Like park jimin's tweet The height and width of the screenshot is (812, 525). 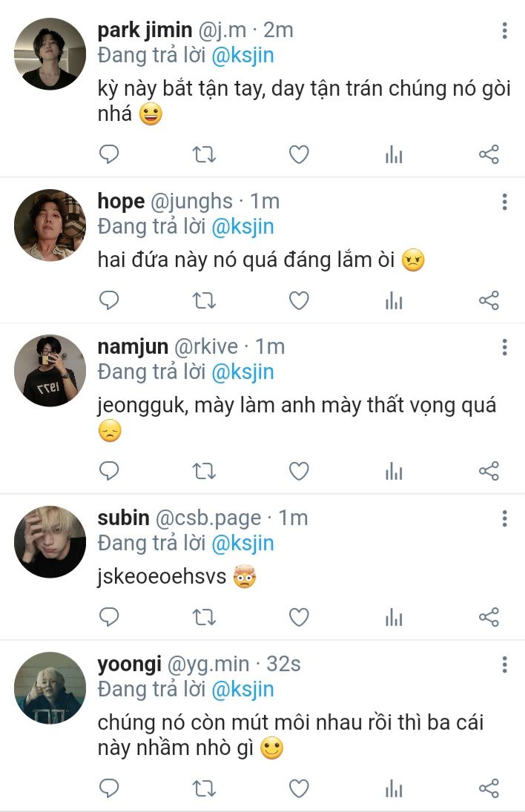pos(299,154)
